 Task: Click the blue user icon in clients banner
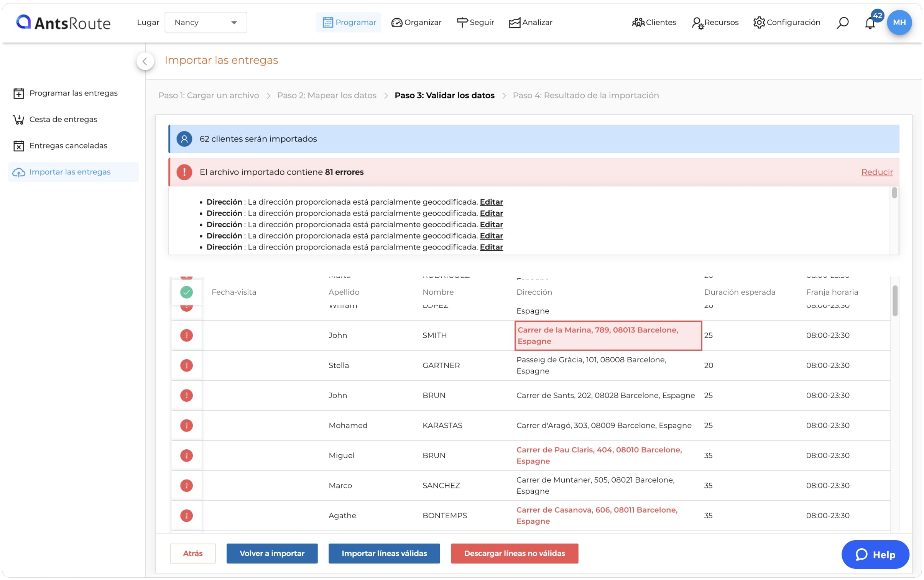[x=184, y=139]
